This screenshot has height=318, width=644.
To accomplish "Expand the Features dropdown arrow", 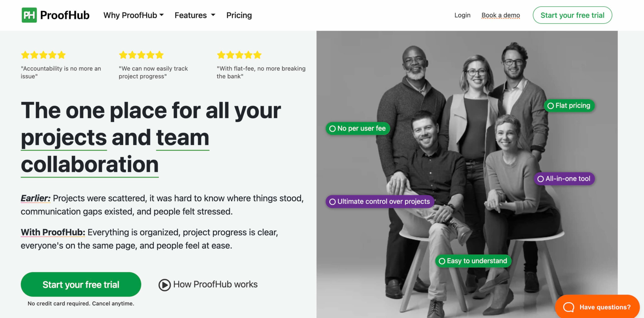I will point(213,15).
